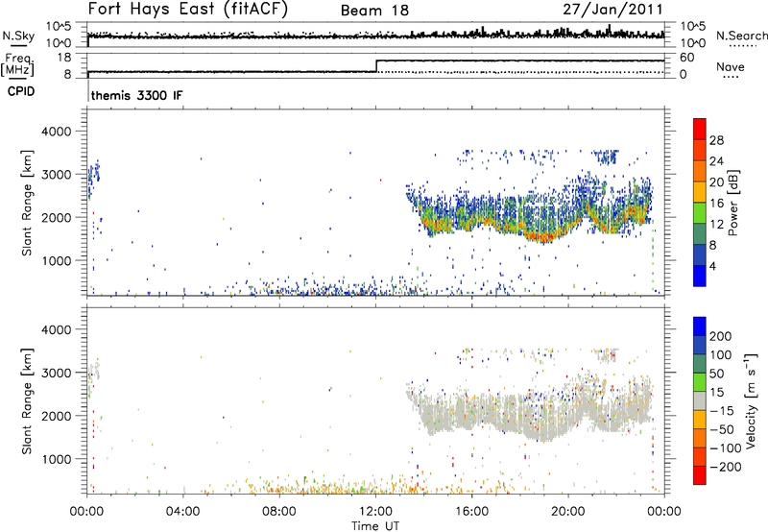Viewport: 768px width, 532px height.
Task: Click the red top segment of the Power color bar
Action: point(700,129)
